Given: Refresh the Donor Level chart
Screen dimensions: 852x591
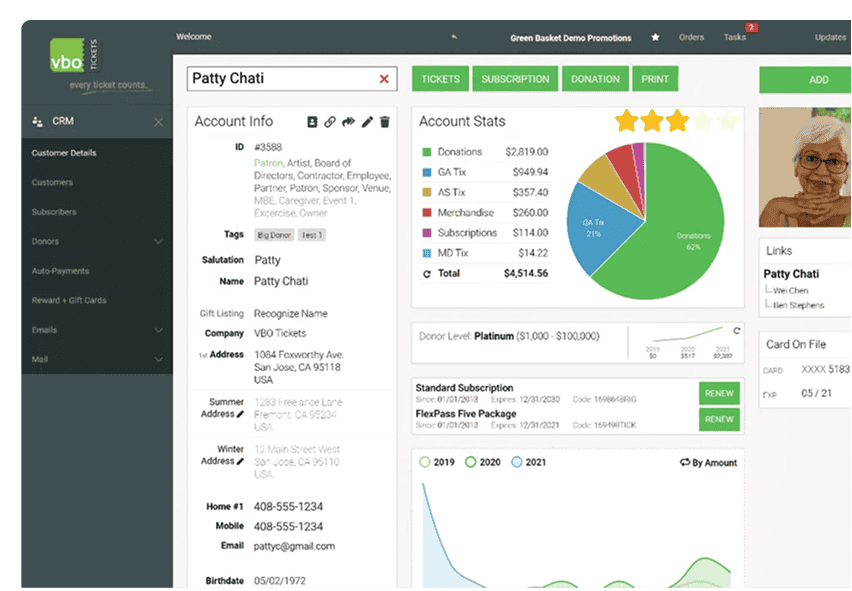Looking at the screenshot, I should (x=737, y=331).
